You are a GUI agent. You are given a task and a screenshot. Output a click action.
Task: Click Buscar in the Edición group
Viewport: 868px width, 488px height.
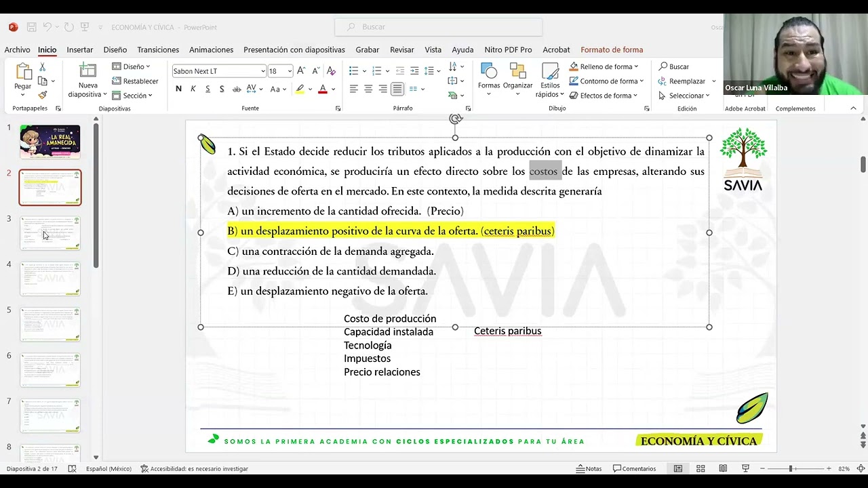(674, 66)
